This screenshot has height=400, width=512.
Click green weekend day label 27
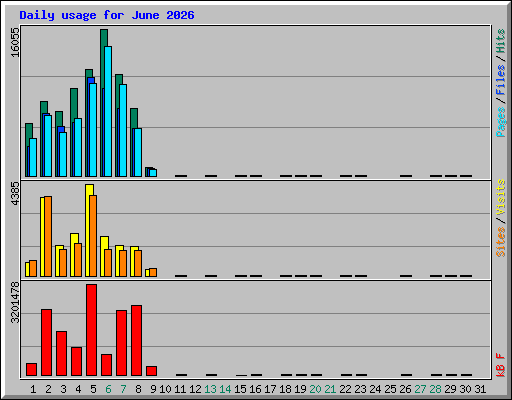click(x=420, y=389)
